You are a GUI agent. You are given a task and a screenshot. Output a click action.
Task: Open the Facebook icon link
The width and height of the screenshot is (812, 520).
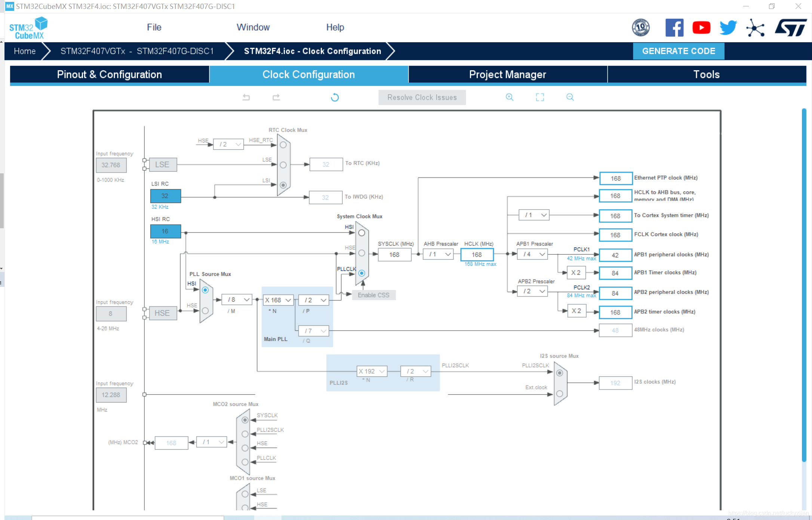tap(674, 28)
